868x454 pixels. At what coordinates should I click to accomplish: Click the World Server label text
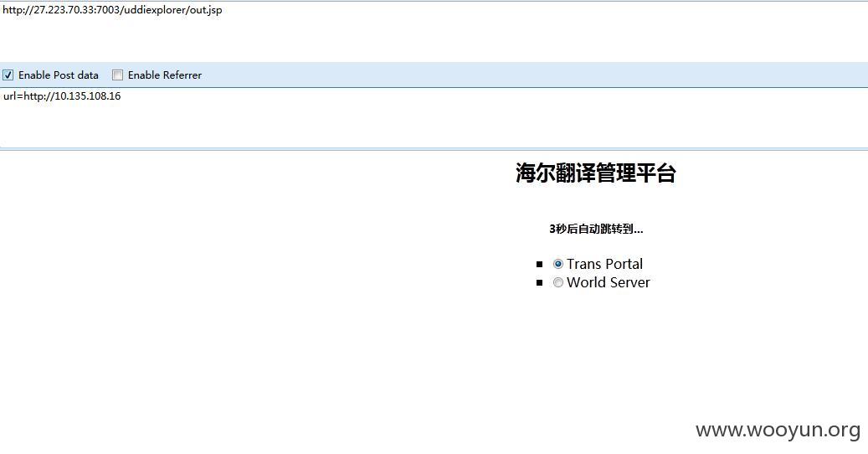[x=609, y=282]
